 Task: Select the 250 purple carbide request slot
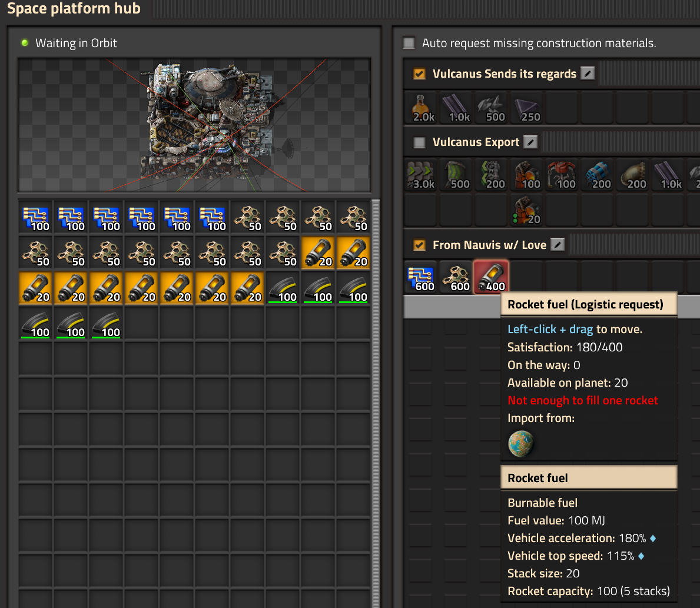tap(526, 108)
